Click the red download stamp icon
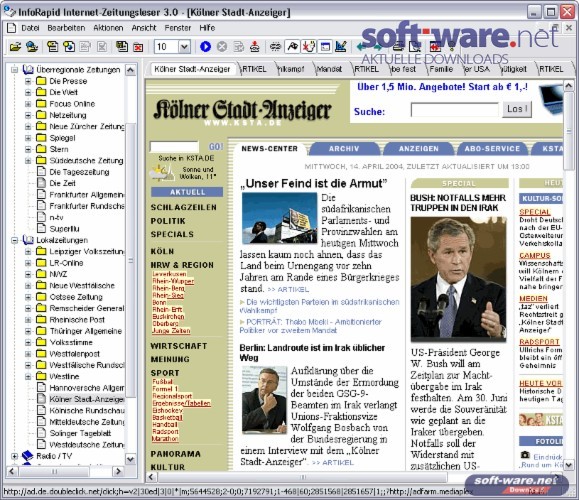The image size is (579, 500). pyautogui.click(x=255, y=47)
